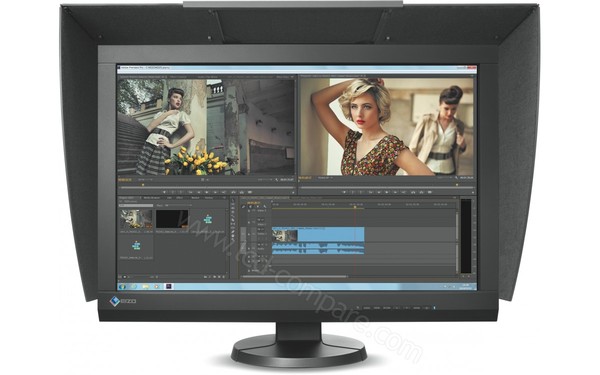Select the Selection tool in Tools panel
The width and height of the screenshot is (600, 375).
233,201
